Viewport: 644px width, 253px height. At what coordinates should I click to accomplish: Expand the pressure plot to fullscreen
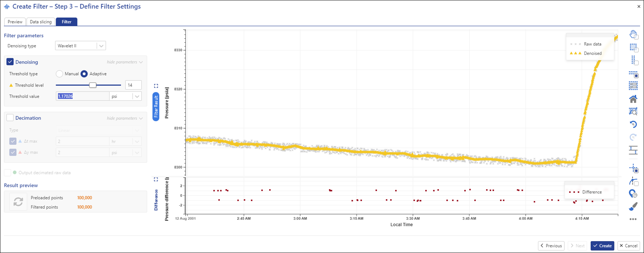click(x=156, y=86)
